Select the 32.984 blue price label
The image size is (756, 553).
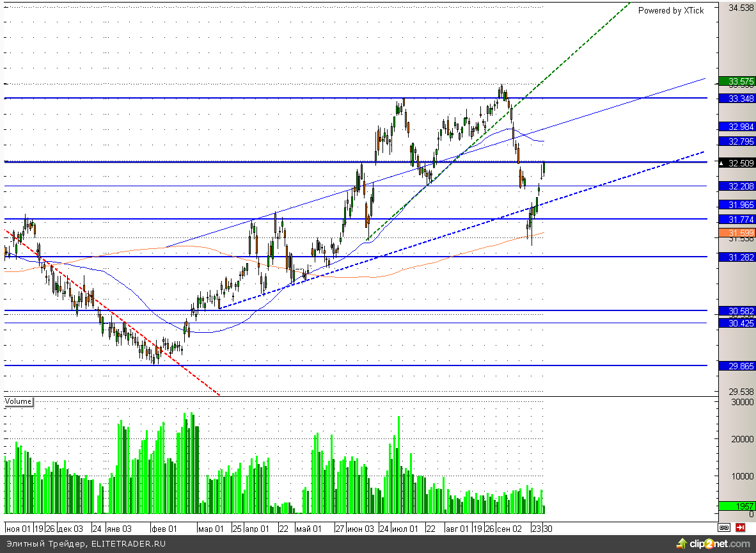click(x=737, y=127)
